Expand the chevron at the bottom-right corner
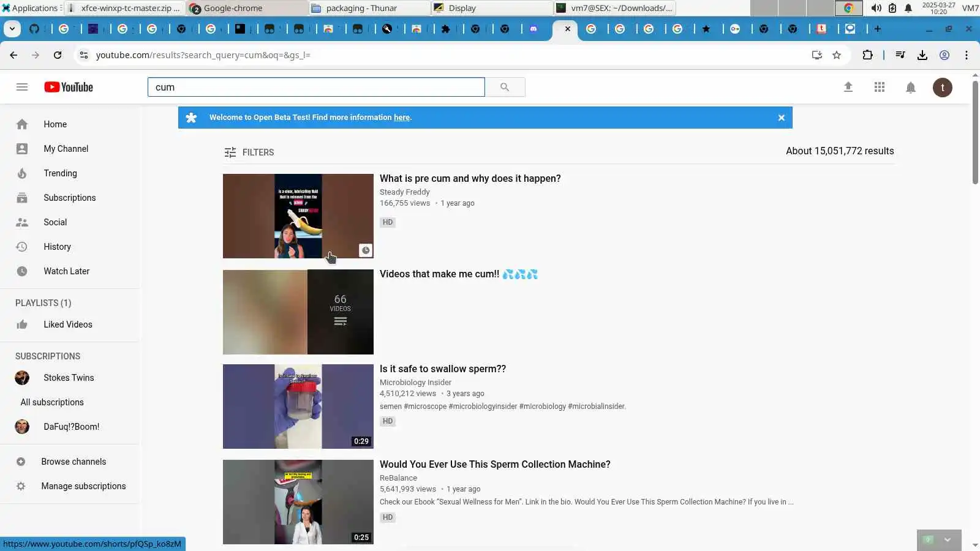Viewport: 980px width, 551px height. [x=948, y=540]
